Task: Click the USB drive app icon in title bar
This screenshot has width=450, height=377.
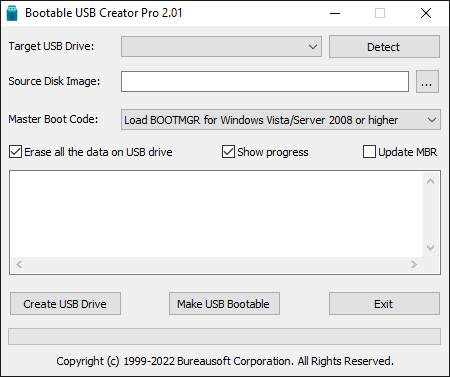Action: tap(12, 13)
